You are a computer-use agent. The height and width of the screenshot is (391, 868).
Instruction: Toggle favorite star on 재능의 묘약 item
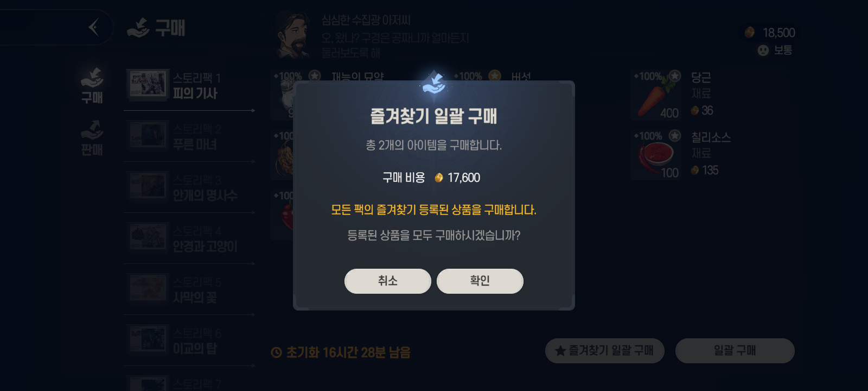[315, 76]
